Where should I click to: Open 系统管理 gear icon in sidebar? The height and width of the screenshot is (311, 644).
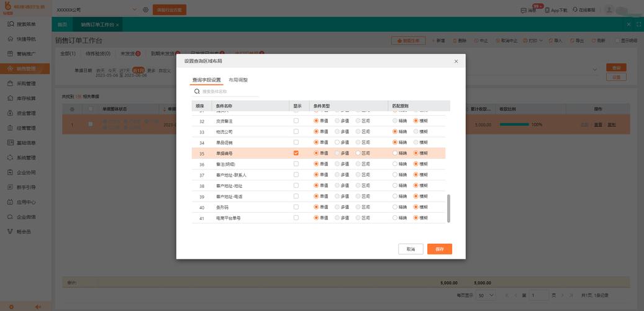point(11,157)
